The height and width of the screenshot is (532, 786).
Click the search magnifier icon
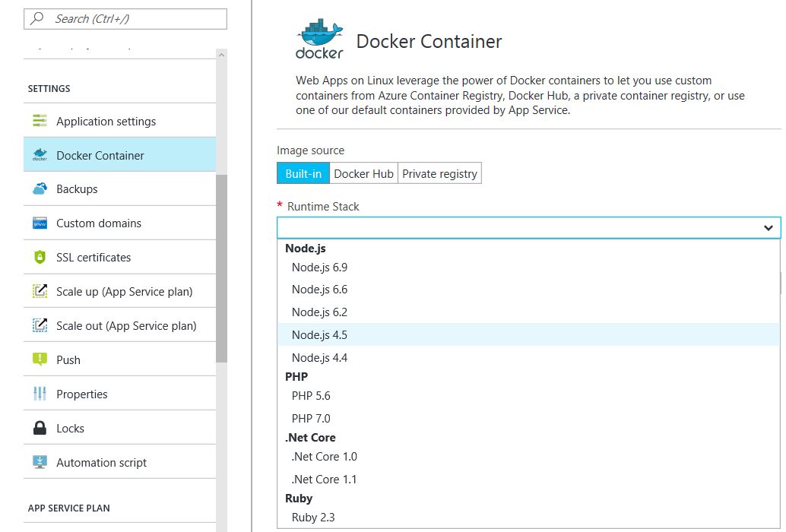pyautogui.click(x=36, y=18)
